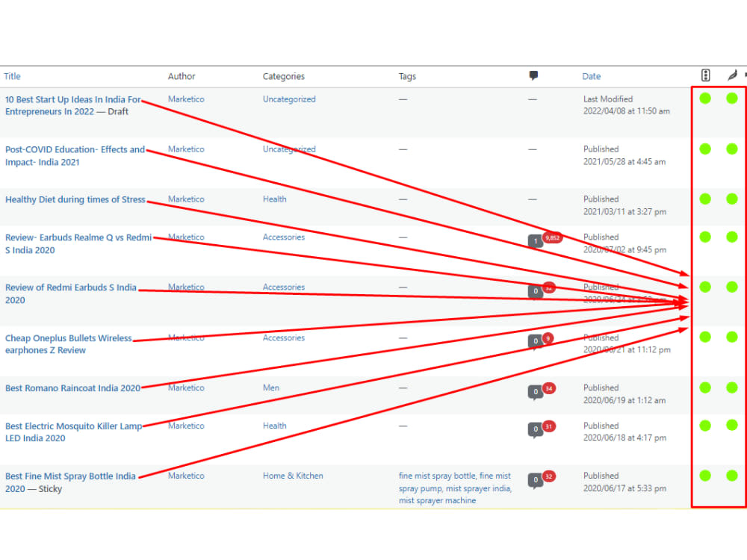Open the 31 pending comments badge

(x=549, y=426)
